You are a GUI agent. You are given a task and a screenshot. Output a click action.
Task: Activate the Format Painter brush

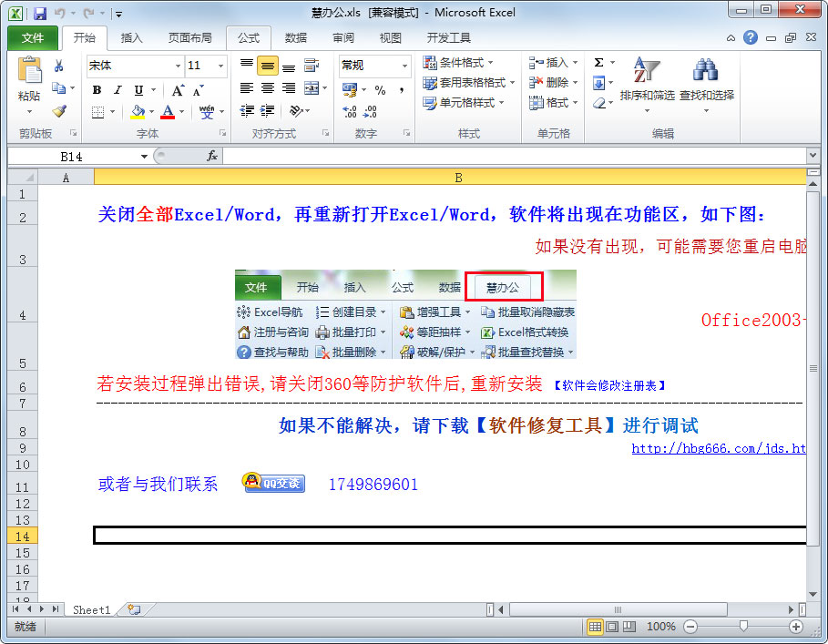(x=59, y=111)
